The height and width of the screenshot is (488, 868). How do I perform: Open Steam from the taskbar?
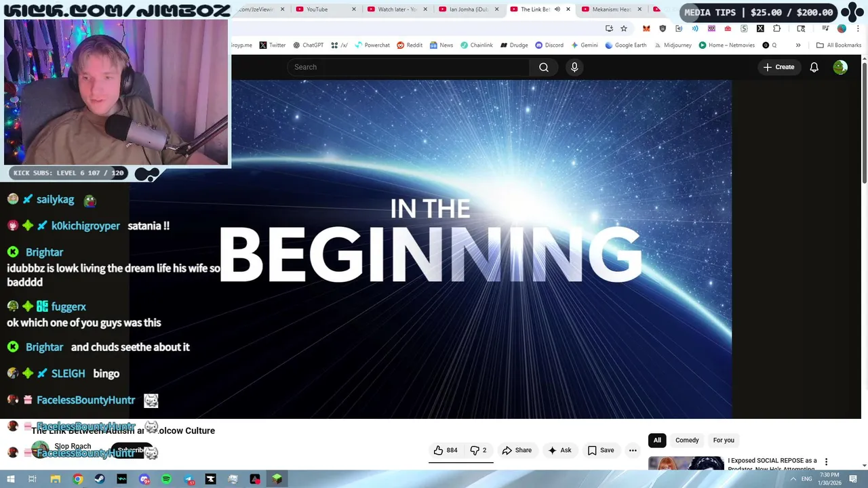pyautogui.click(x=100, y=479)
